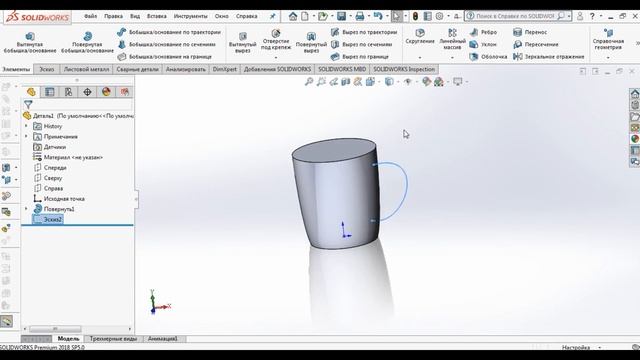This screenshot has height=360, width=640.
Task: Click the Повернутый вырез tool
Action: [311, 42]
